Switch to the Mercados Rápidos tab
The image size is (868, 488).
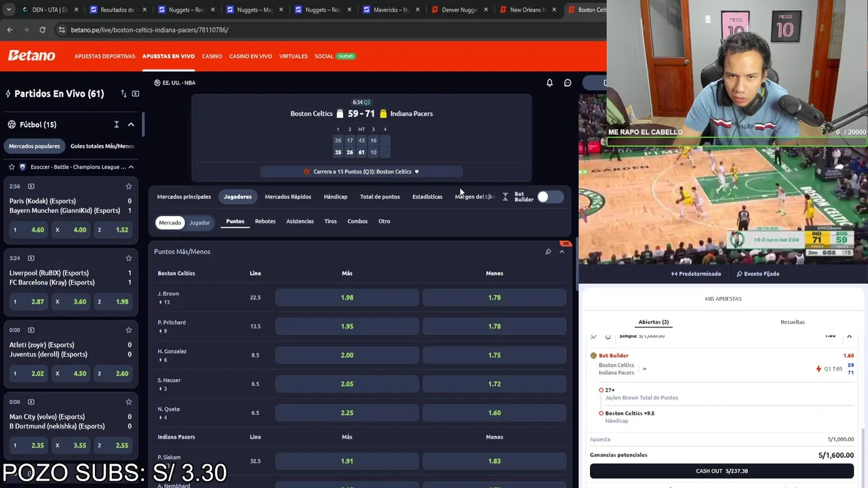(x=288, y=197)
